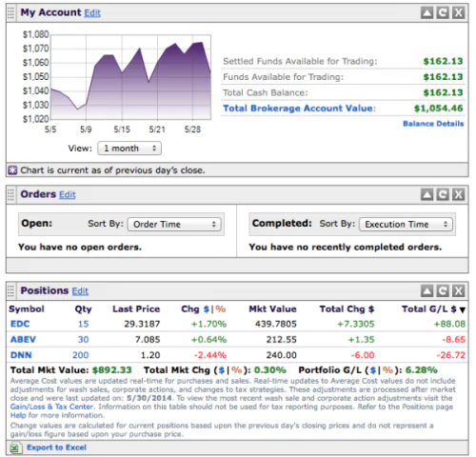
Task: Click the chart info asterisk icon
Action: pyautogui.click(x=12, y=170)
